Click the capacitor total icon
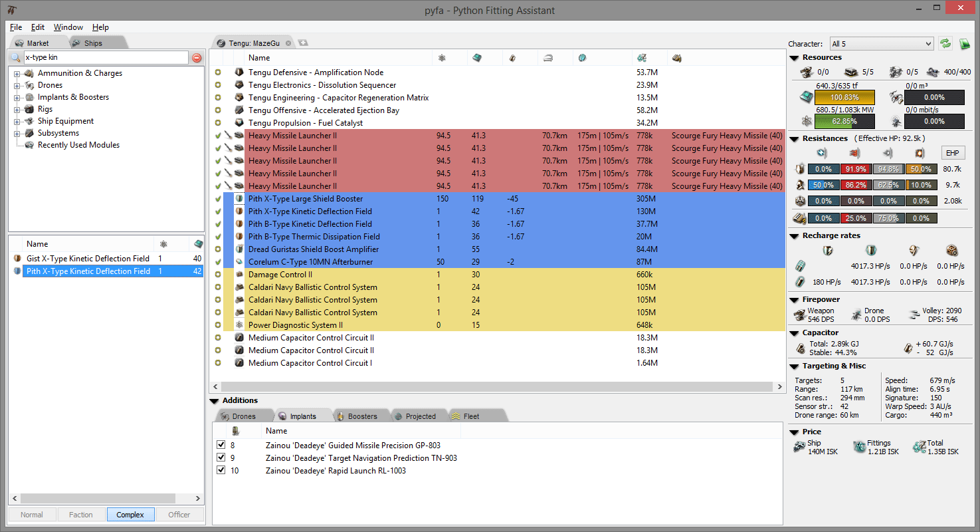The image size is (980, 532). 801,348
